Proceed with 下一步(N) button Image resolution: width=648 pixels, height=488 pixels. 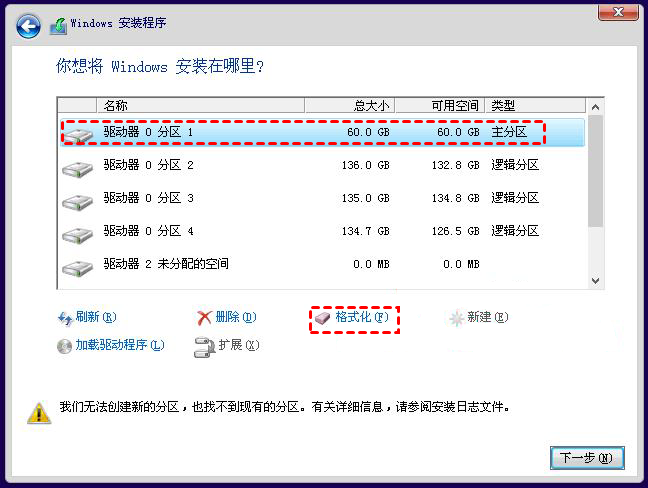click(x=587, y=458)
